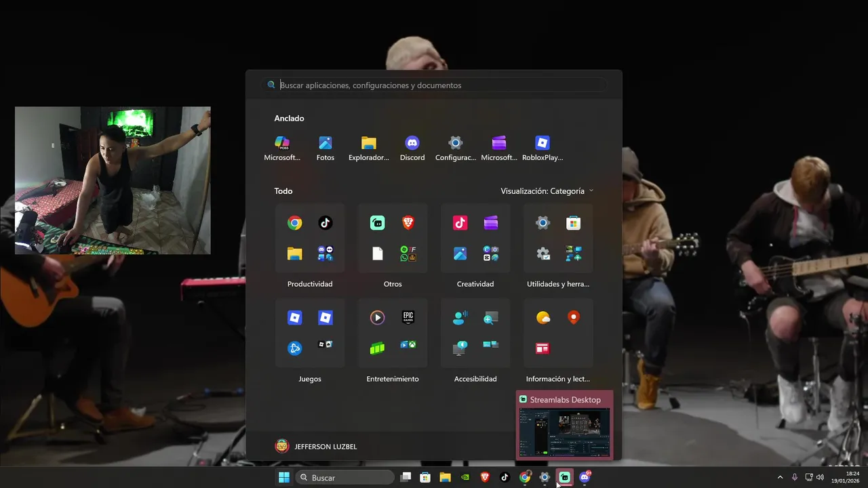Launch Brave from the taskbar
The width and height of the screenshot is (868, 488).
coord(485,477)
